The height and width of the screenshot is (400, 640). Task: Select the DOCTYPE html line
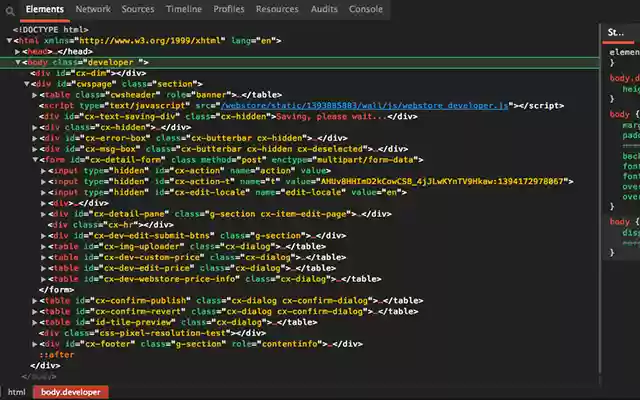[x=50, y=30]
